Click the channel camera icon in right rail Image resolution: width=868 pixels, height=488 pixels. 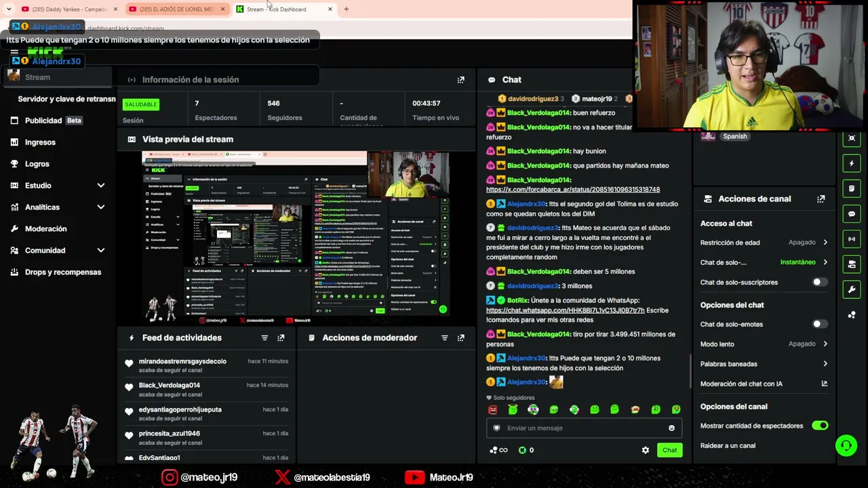(852, 264)
